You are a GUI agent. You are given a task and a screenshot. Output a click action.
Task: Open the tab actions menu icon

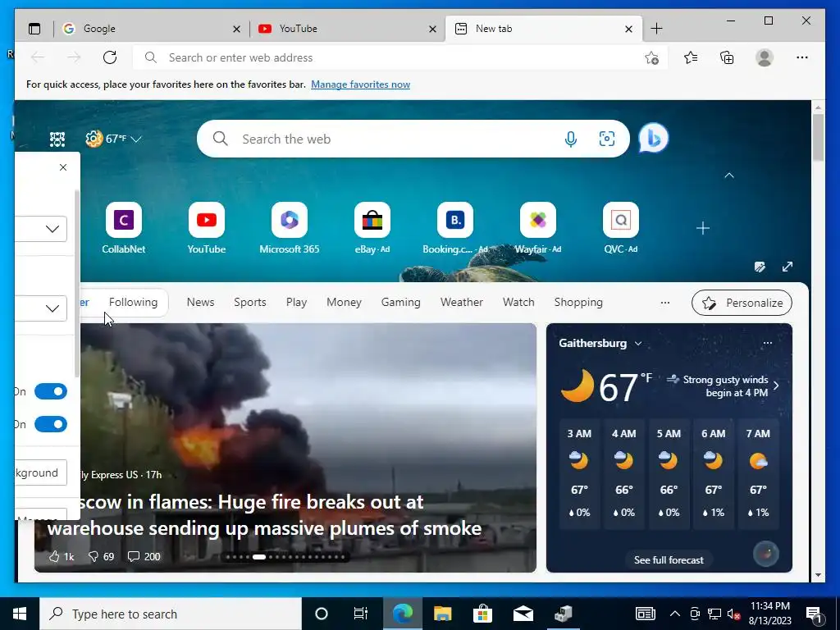click(x=34, y=29)
